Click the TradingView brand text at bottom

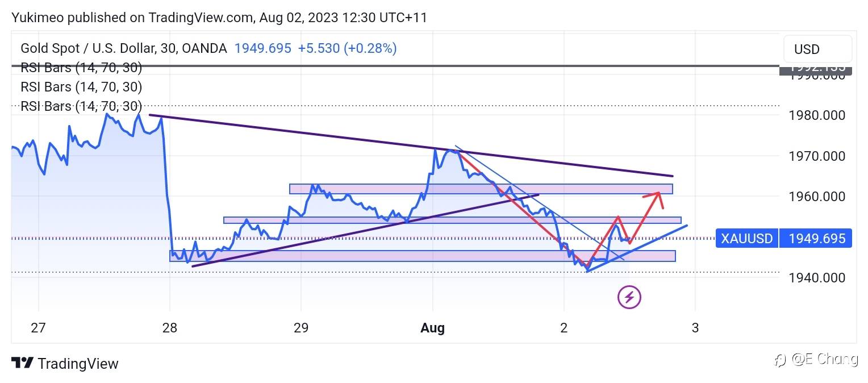(x=78, y=364)
